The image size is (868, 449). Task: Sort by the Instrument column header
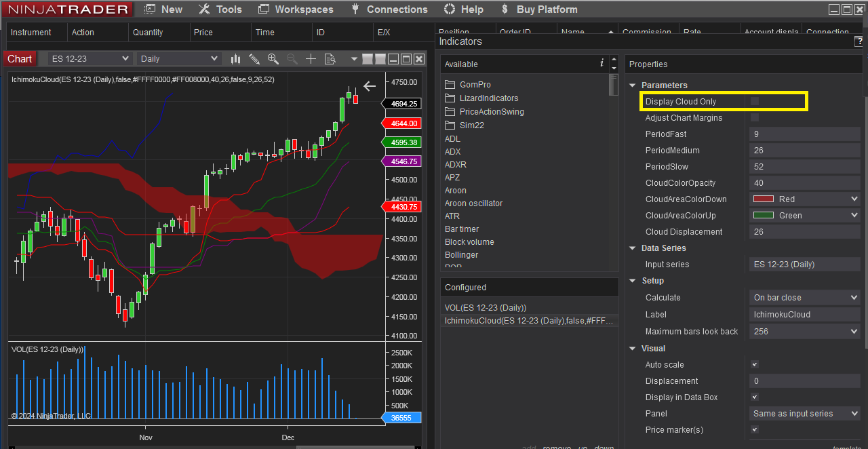pos(37,32)
